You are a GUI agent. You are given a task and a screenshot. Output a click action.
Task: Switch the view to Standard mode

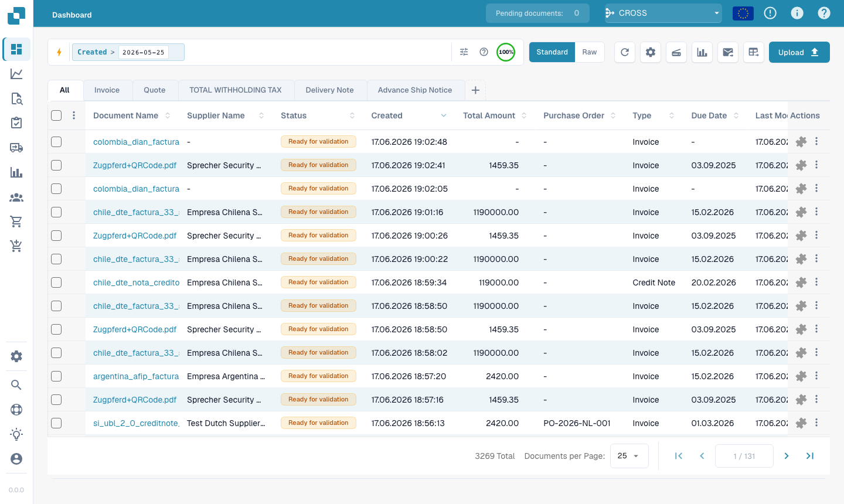[552, 52]
